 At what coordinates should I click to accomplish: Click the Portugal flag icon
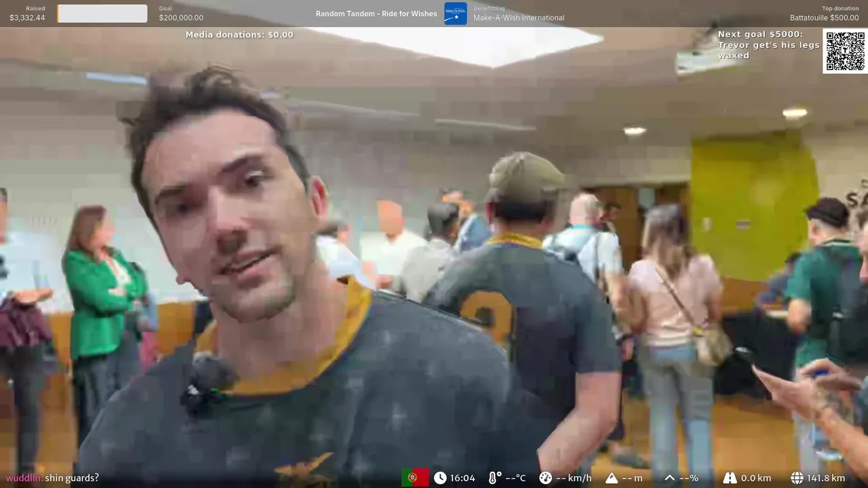click(x=415, y=478)
